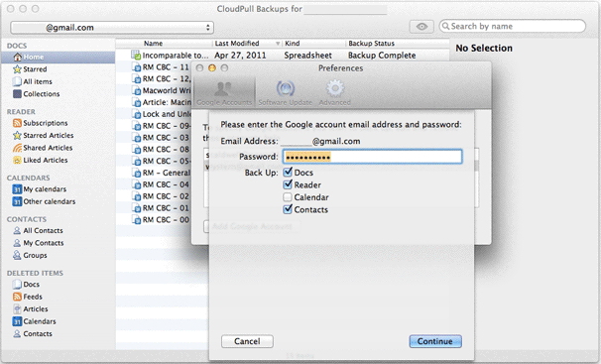Screen dimensions: 601x364
Task: Click the Lock and Unl document icon
Action: 137,114
